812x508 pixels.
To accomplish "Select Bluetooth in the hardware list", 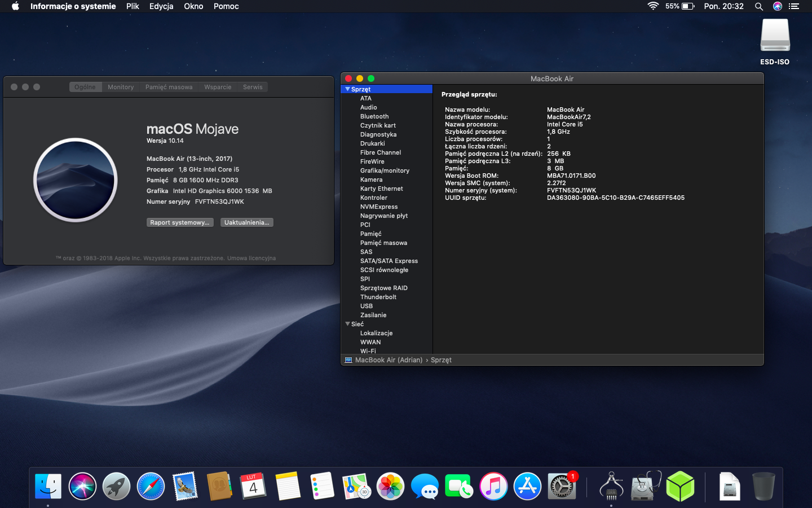I will click(x=374, y=116).
